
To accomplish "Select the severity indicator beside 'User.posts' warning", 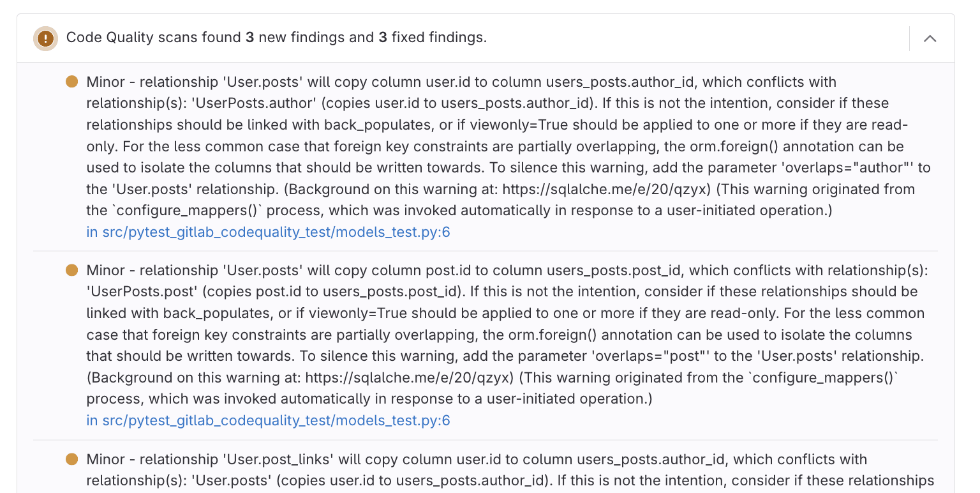I will pos(71,82).
